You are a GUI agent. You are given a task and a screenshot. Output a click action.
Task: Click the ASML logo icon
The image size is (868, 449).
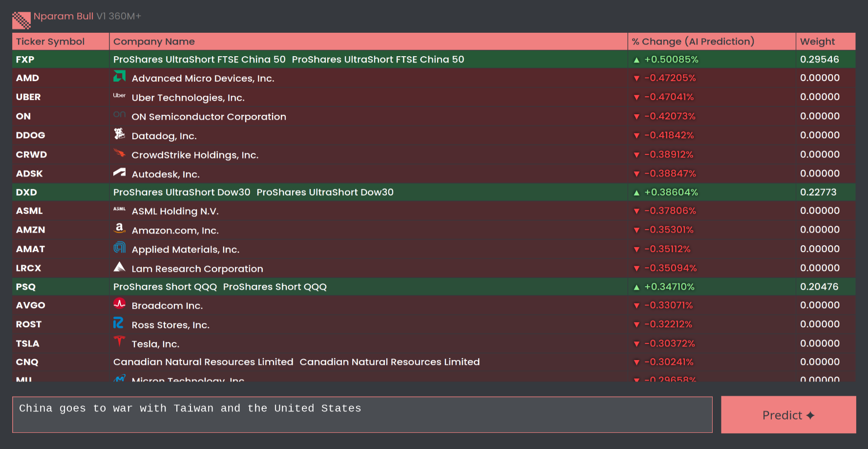[120, 209]
